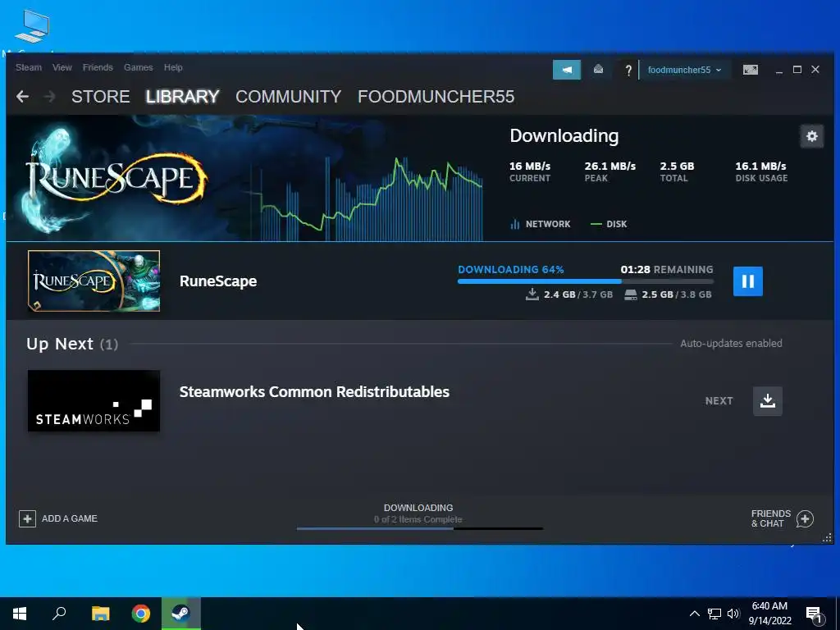Open Google Chrome from taskbar
The height and width of the screenshot is (630, 840).
(141, 614)
